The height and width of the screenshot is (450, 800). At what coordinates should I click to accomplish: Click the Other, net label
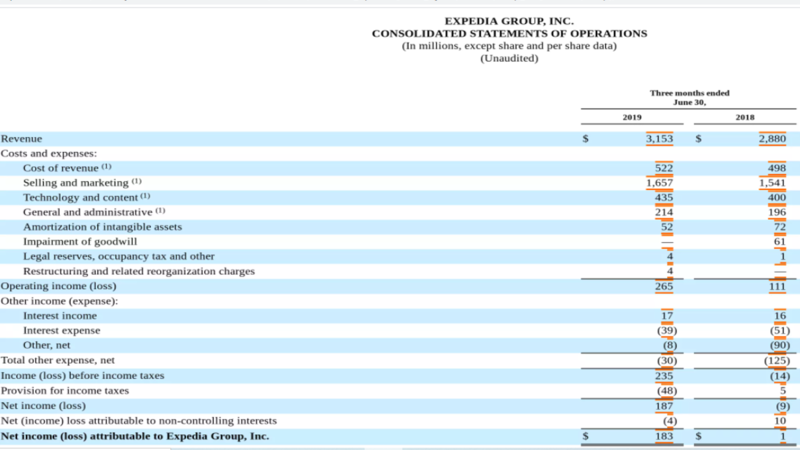pos(46,345)
